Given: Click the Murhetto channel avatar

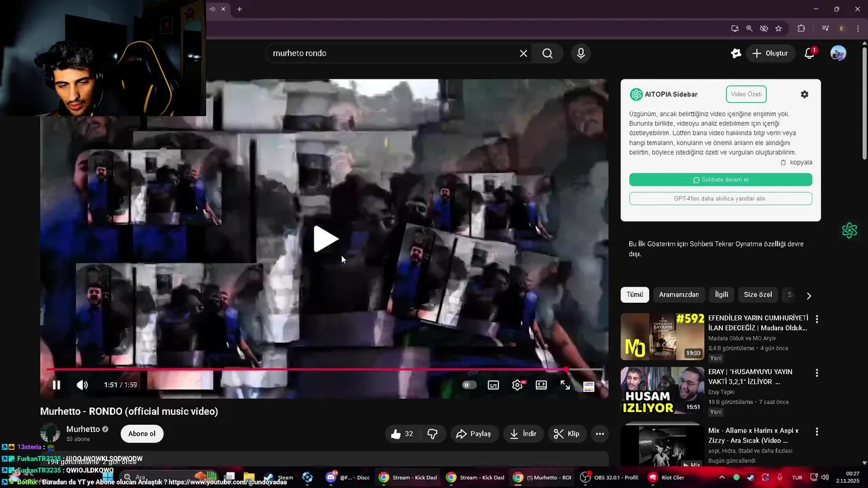Looking at the screenshot, I should (50, 434).
